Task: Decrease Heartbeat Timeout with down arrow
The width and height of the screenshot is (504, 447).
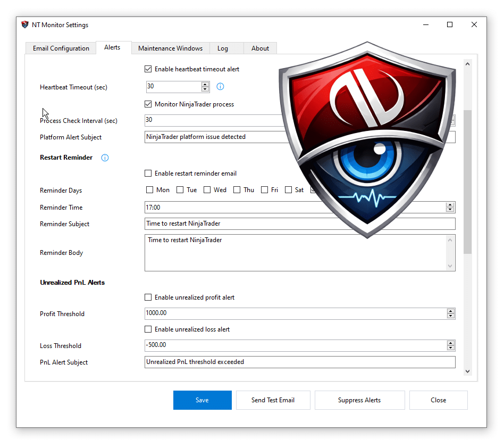Action: (x=205, y=89)
